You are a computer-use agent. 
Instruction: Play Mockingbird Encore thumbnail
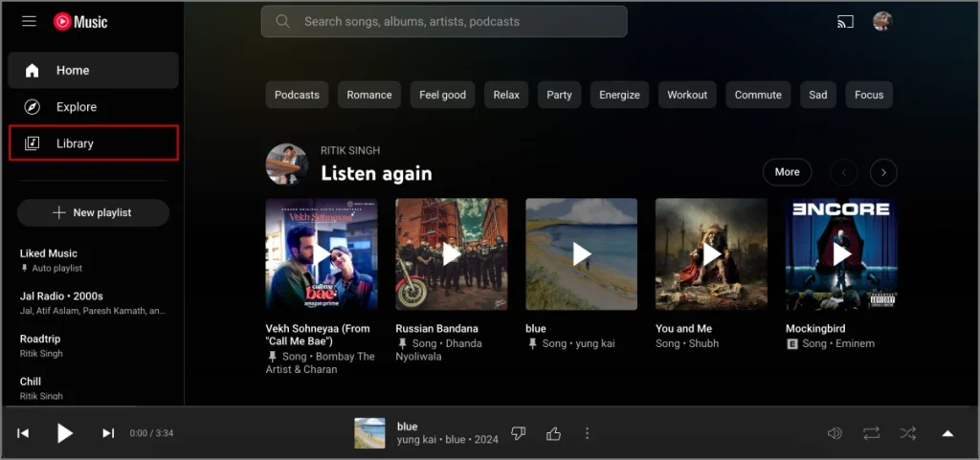coord(841,254)
